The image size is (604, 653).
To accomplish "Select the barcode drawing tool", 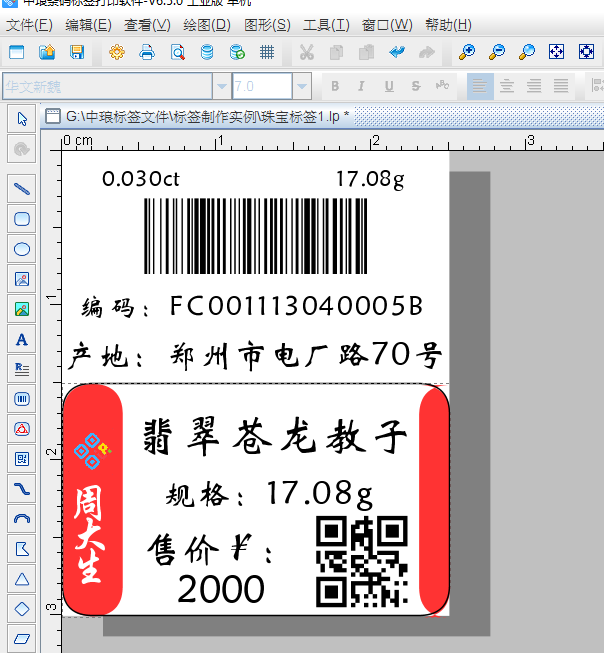I will 21,399.
